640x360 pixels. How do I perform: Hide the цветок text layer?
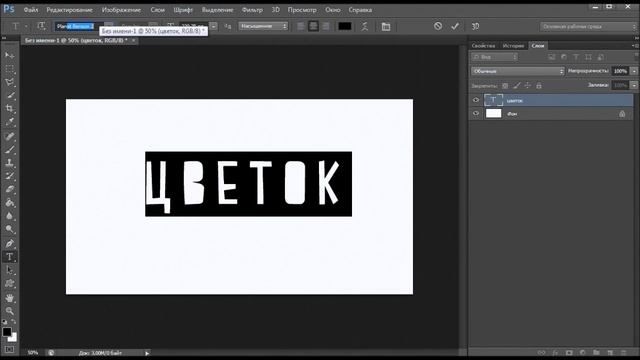[476, 100]
